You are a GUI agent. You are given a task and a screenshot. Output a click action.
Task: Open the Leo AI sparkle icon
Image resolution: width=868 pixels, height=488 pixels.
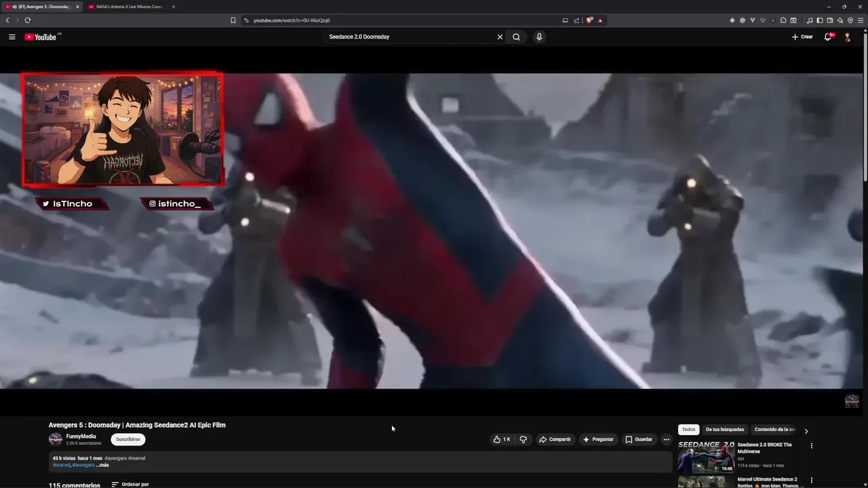[x=840, y=20]
